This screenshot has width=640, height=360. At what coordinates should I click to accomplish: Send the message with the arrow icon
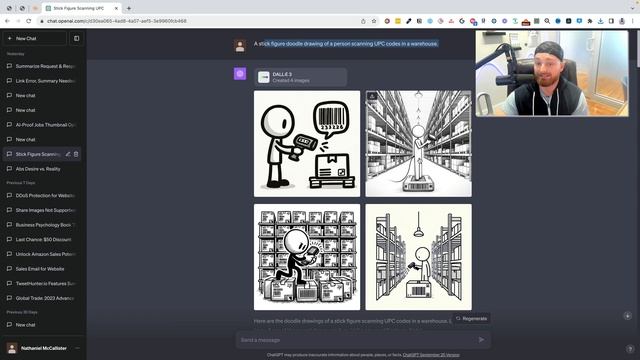[x=481, y=340]
